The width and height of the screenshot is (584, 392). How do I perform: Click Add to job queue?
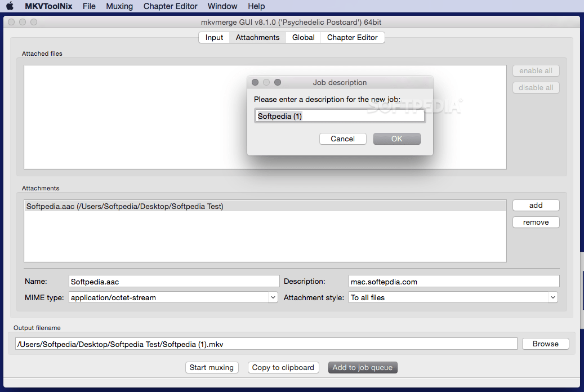362,367
